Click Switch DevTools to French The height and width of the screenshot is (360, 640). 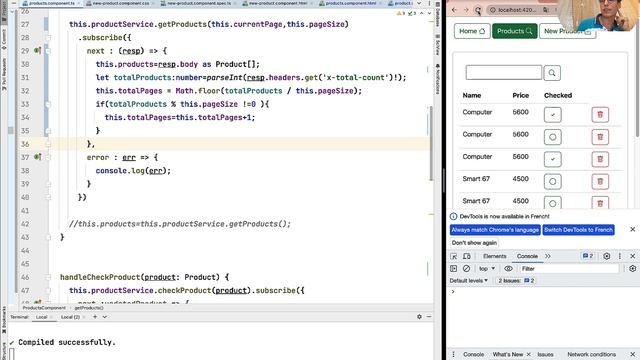[578, 230]
